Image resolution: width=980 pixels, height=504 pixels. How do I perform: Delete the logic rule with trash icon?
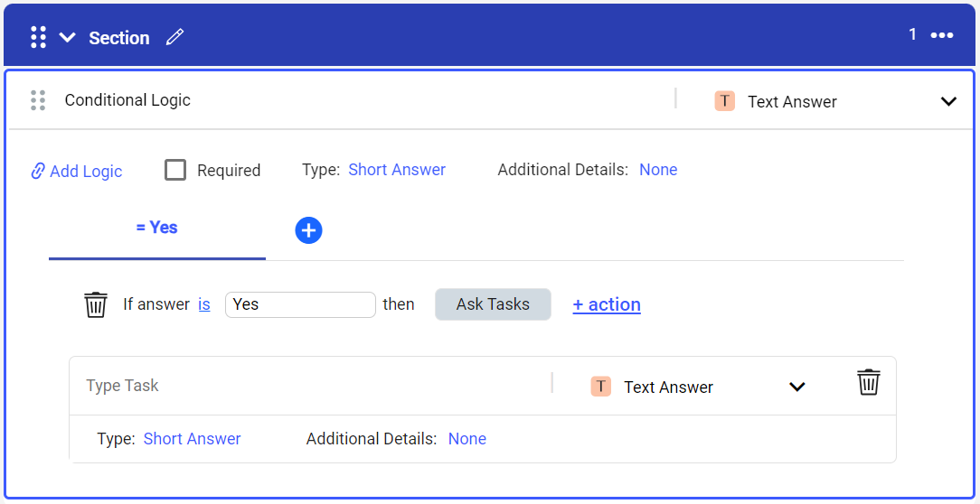click(96, 304)
